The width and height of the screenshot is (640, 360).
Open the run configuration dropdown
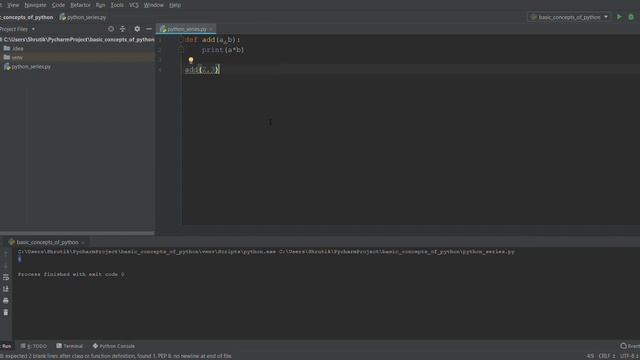coord(569,17)
